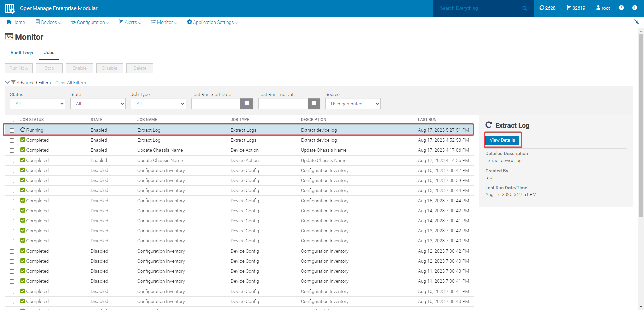Open the Last Run Start Date calendar picker
This screenshot has width=644, height=310.
click(247, 104)
